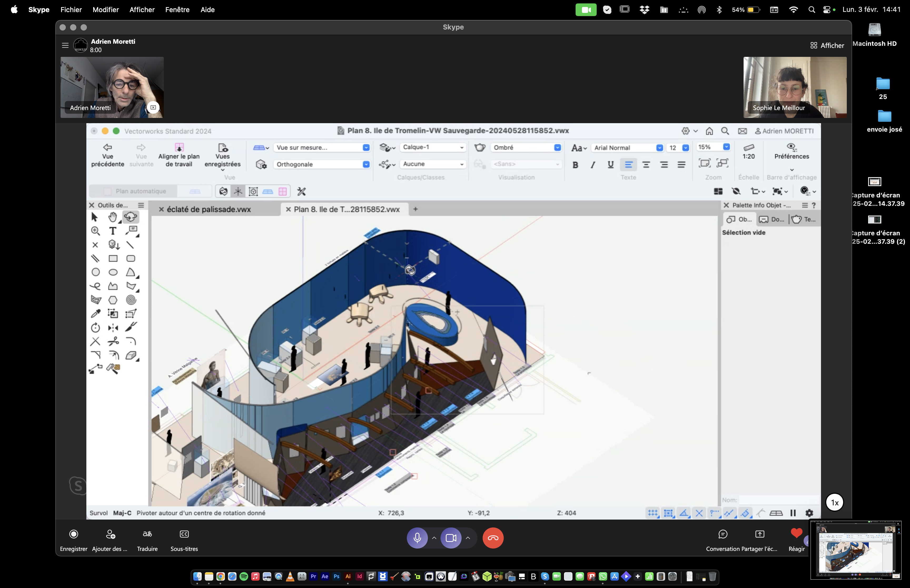This screenshot has height=588, width=910.
Task: Click Enregistrer to record the call
Action: click(x=73, y=539)
